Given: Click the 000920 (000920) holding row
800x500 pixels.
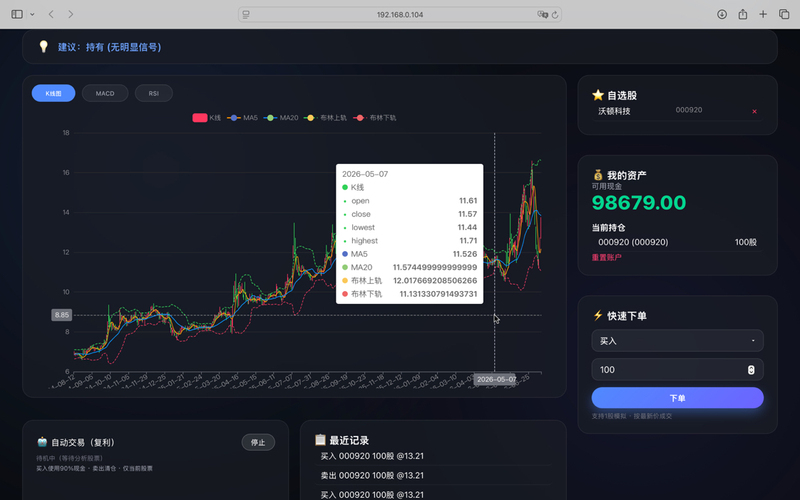Looking at the screenshot, I should 678,242.
